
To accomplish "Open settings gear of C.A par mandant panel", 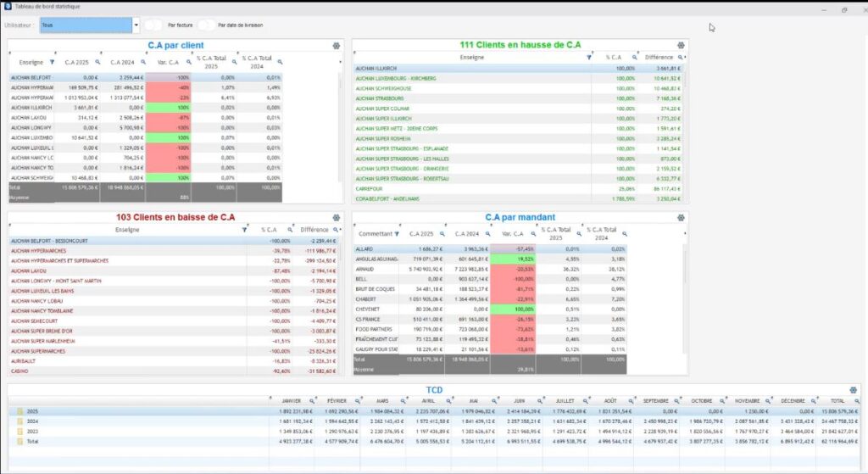I will tap(681, 218).
